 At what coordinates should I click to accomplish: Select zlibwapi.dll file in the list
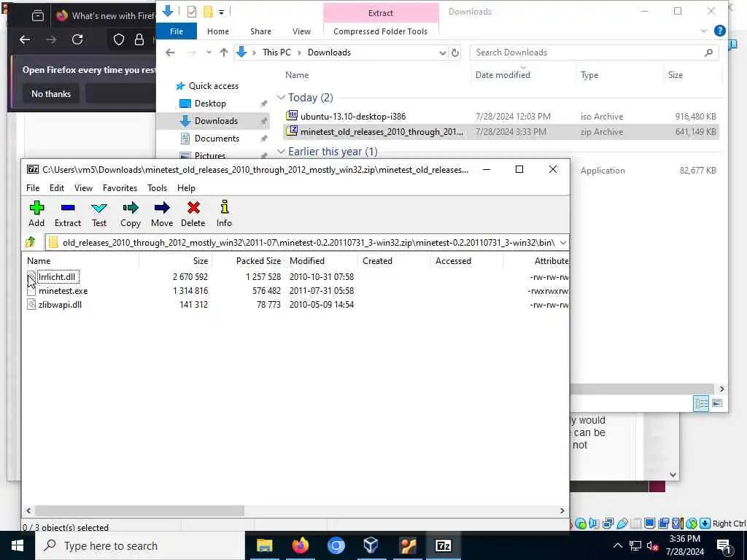[x=60, y=305]
